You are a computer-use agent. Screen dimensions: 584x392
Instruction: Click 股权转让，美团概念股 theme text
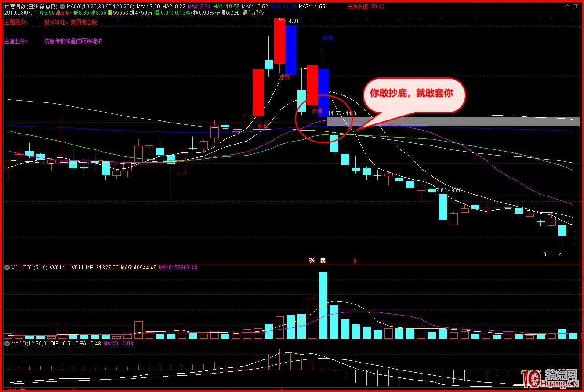[71, 22]
